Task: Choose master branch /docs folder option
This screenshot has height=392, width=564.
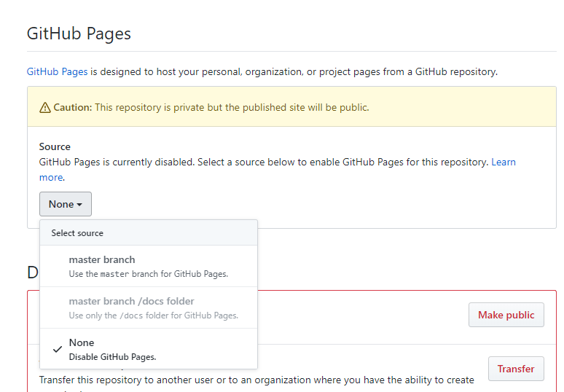Action: tap(149, 307)
